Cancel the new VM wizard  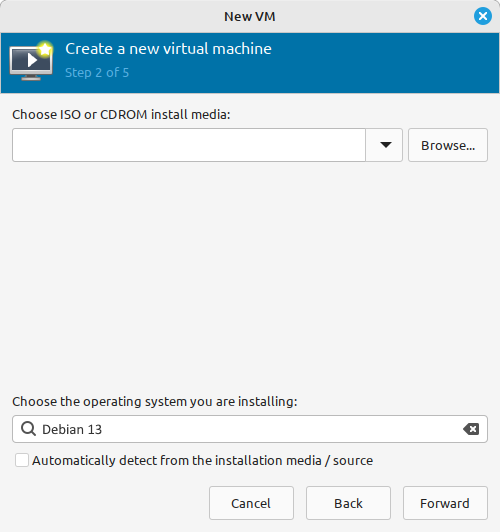[251, 503]
